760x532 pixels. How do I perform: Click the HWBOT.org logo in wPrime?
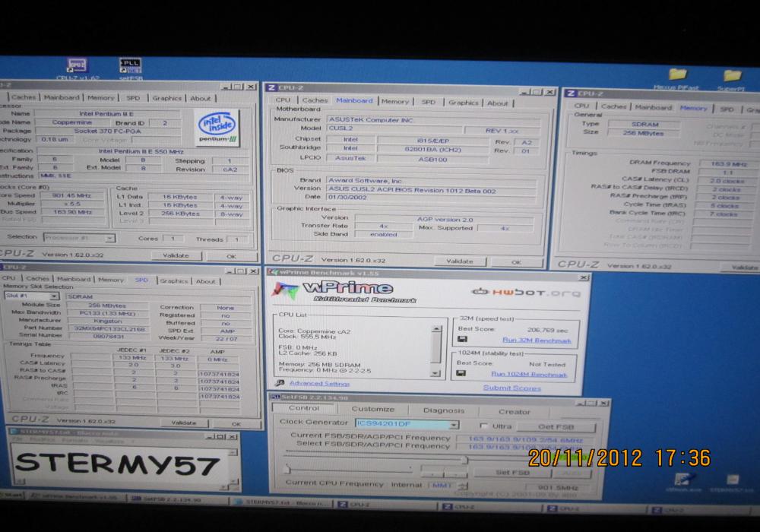click(526, 292)
